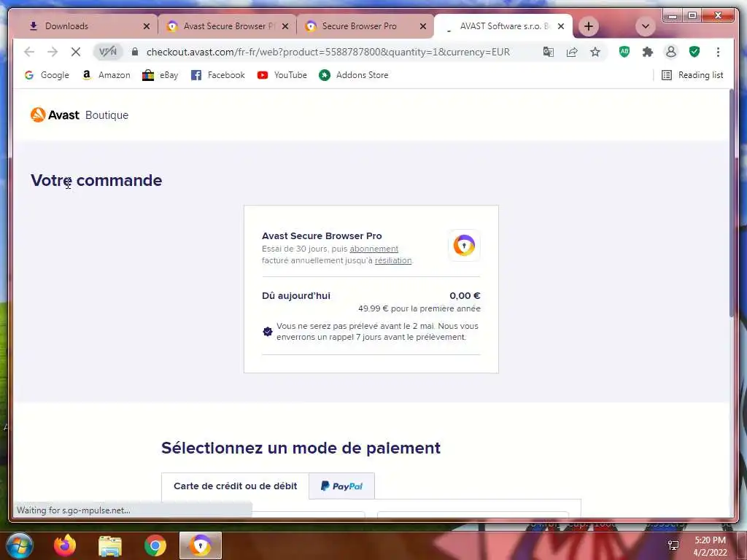Image resolution: width=747 pixels, height=560 pixels.
Task: Open File Explorer from the taskbar
Action: [x=110, y=545]
